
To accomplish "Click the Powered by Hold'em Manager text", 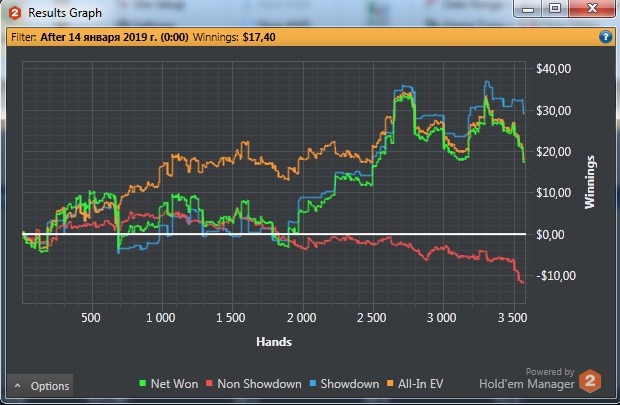I will [527, 379].
